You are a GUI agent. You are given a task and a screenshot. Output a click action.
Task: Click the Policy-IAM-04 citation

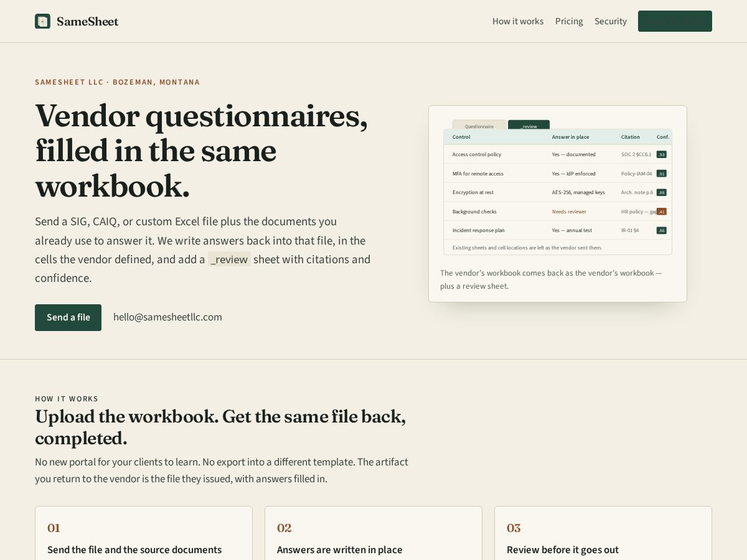pyautogui.click(x=637, y=174)
